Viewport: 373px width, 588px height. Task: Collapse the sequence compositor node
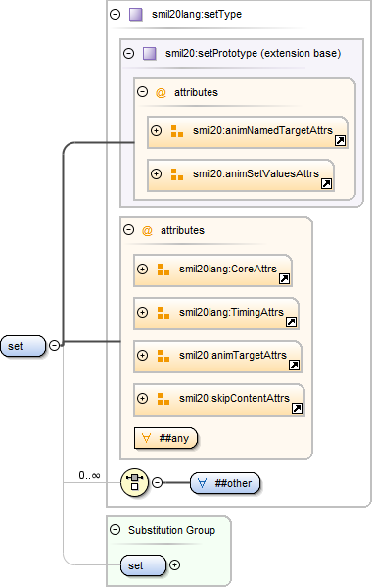pyautogui.click(x=158, y=482)
